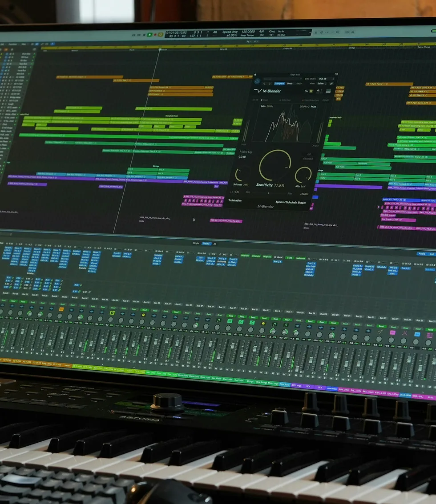Open the LCD display mode chevron dropdown
This screenshot has width=436, height=504.
310,32
